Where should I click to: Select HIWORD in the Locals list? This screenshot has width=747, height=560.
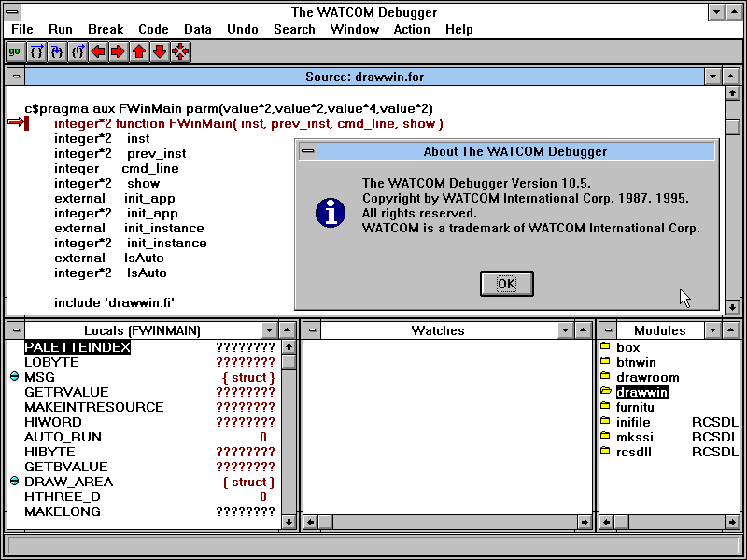pyautogui.click(x=53, y=422)
